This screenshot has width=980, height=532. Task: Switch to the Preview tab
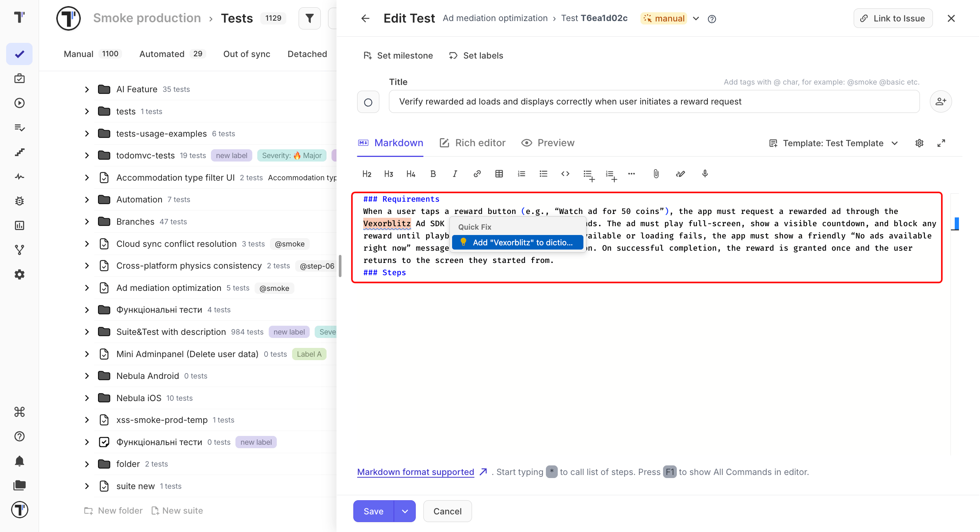point(548,143)
